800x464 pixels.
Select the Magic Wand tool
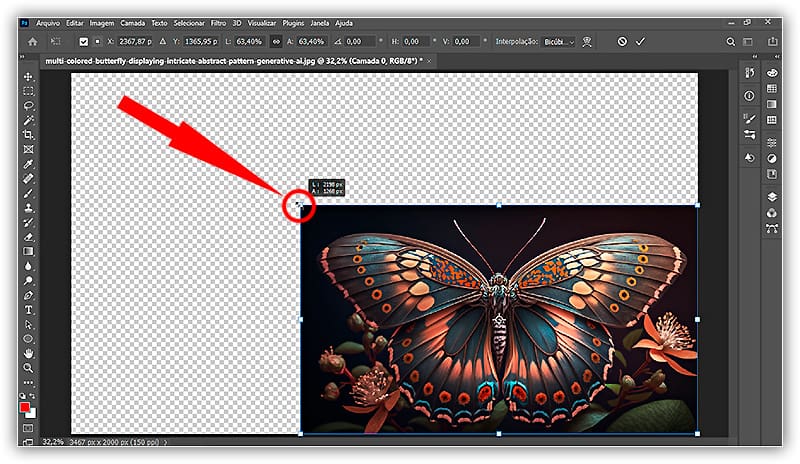29,120
